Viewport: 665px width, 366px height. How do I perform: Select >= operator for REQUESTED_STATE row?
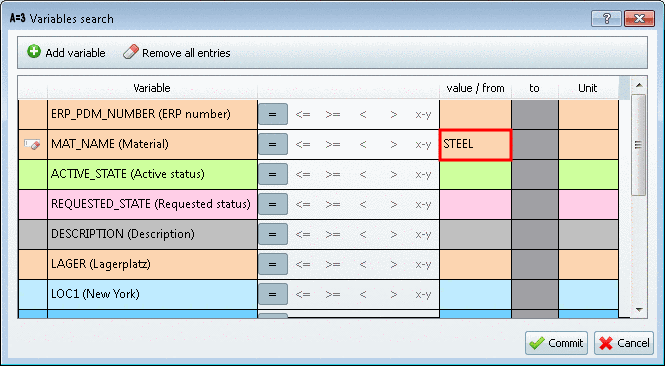pyautogui.click(x=333, y=204)
